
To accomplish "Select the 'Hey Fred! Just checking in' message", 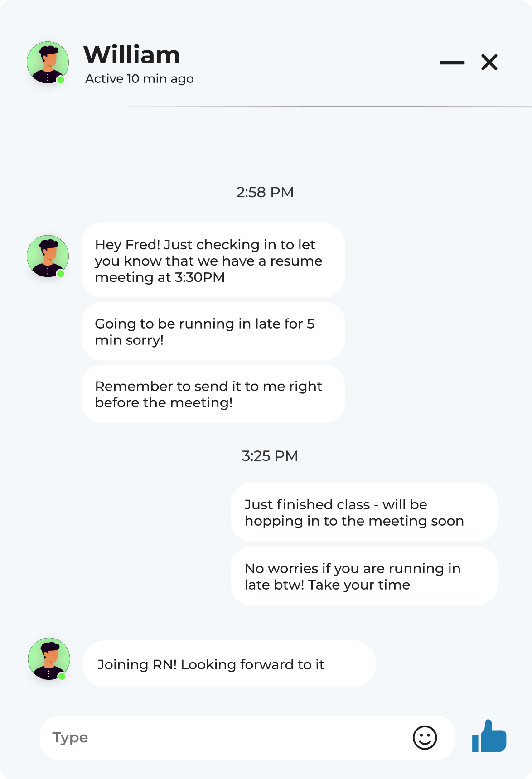I will tap(213, 261).
